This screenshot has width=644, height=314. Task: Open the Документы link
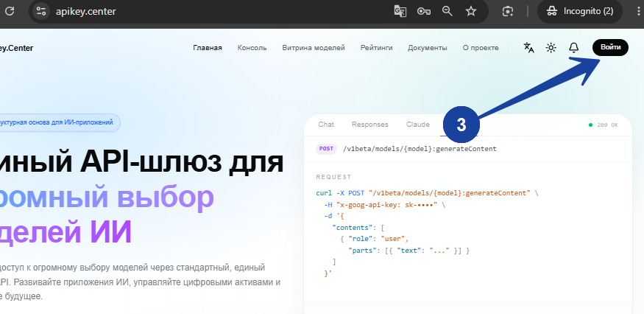pyautogui.click(x=428, y=48)
